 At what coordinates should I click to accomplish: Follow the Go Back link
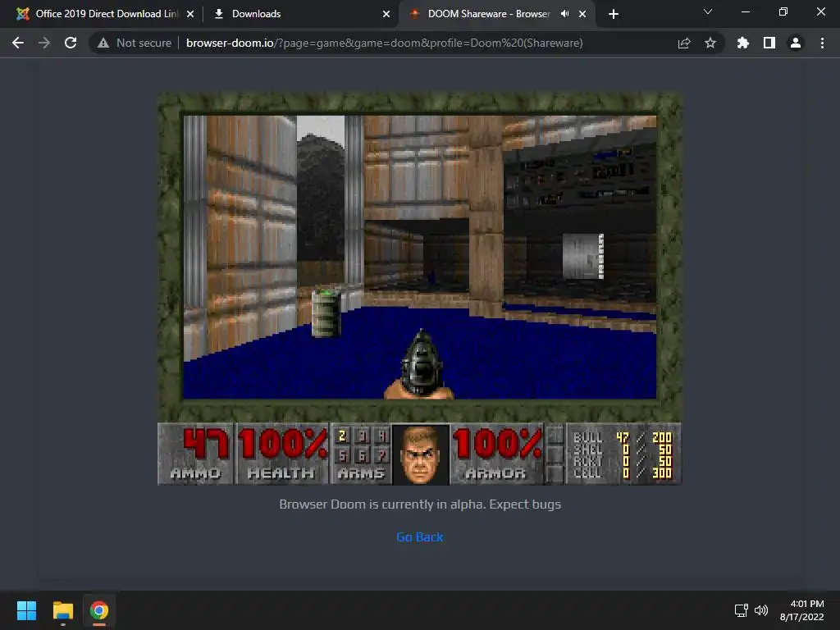419,536
